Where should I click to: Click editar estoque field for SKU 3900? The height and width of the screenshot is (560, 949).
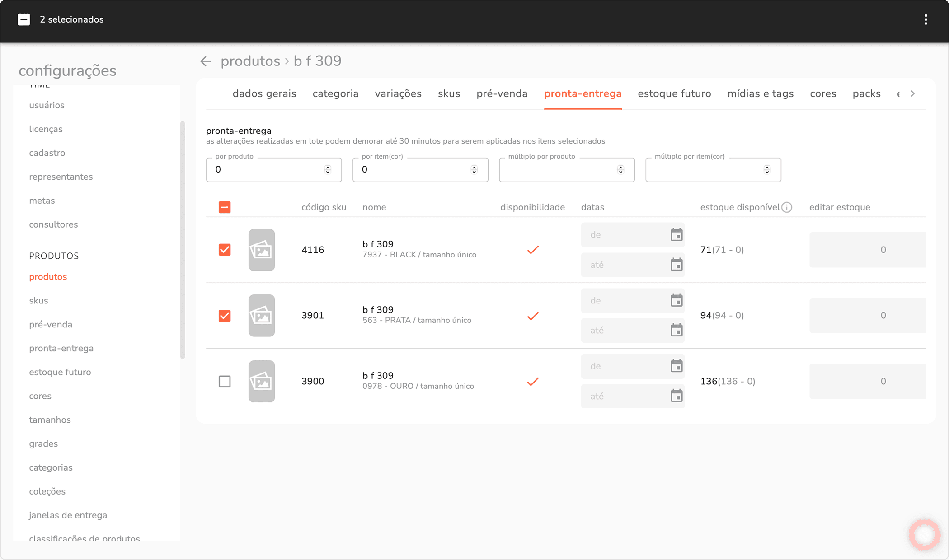click(x=868, y=382)
